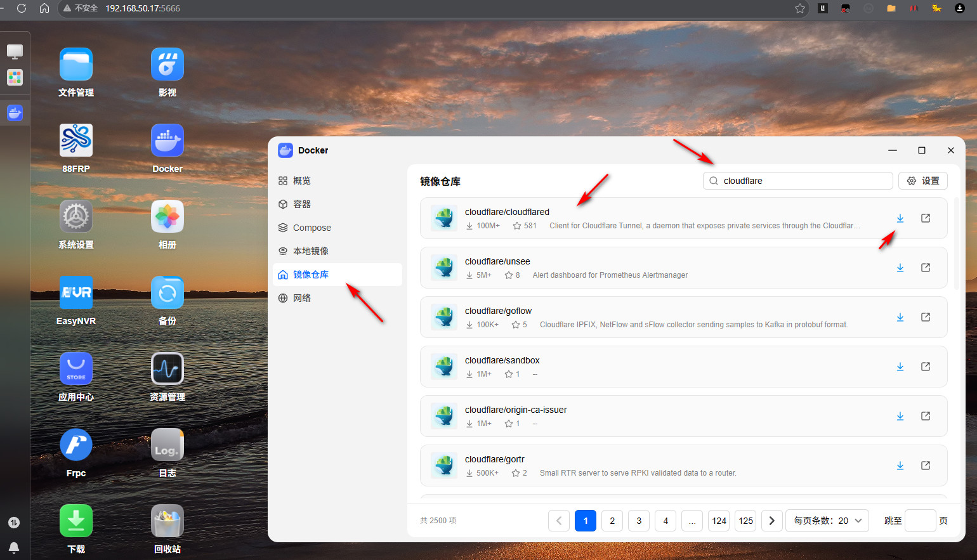This screenshot has height=560, width=977.
Task: Select page 1 in pagination
Action: [x=586, y=521]
